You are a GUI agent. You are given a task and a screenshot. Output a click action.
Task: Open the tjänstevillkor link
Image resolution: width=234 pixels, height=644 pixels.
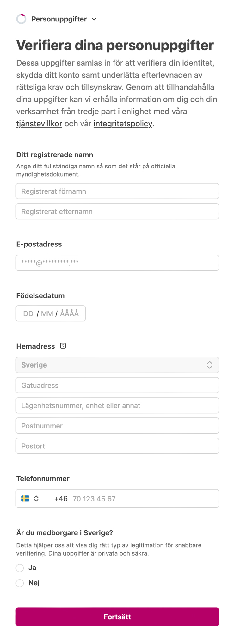coord(39,124)
